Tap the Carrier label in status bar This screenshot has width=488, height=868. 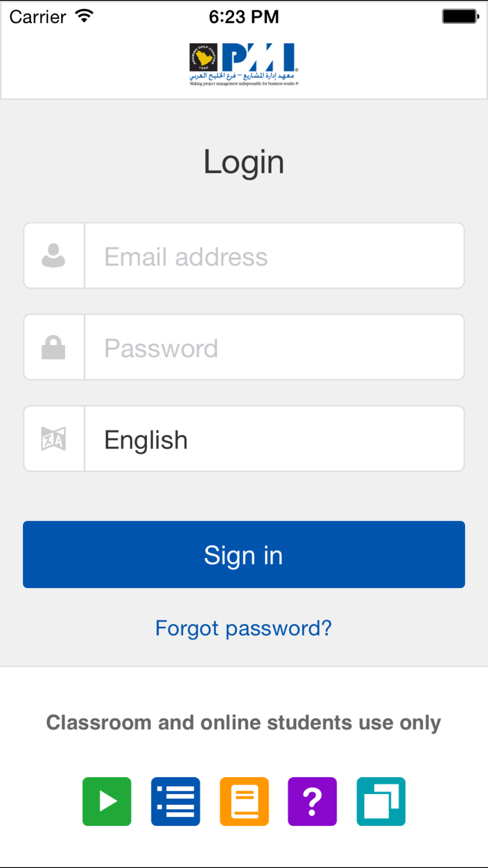[38, 17]
